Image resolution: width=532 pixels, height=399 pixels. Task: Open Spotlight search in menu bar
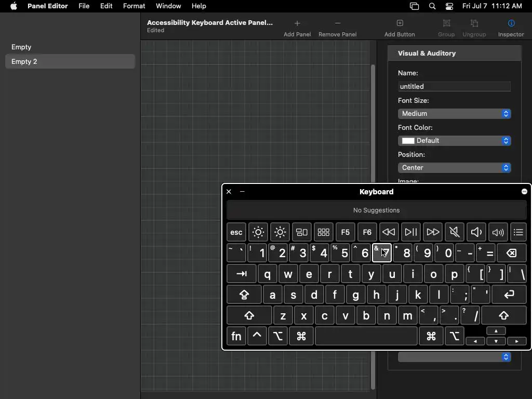click(x=432, y=6)
